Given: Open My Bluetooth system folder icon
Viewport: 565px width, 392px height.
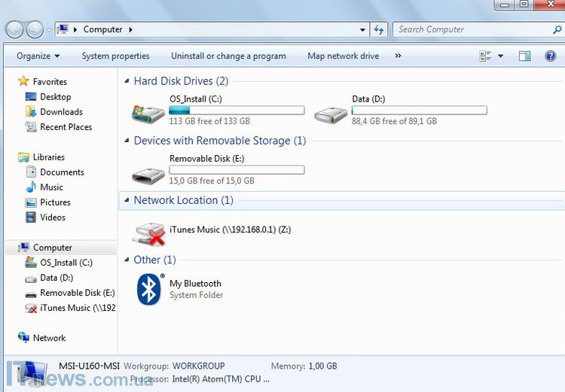Looking at the screenshot, I should coord(149,289).
